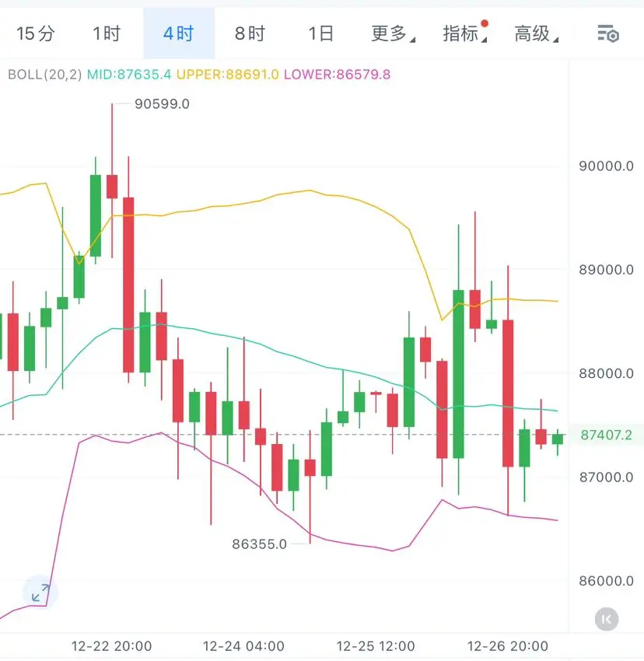Click the 90000.0 price axis label

tap(606, 166)
